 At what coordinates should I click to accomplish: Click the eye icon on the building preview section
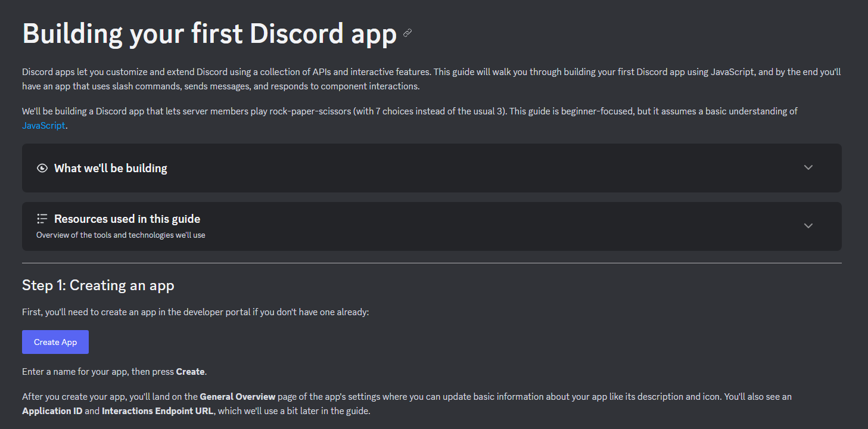click(x=42, y=168)
